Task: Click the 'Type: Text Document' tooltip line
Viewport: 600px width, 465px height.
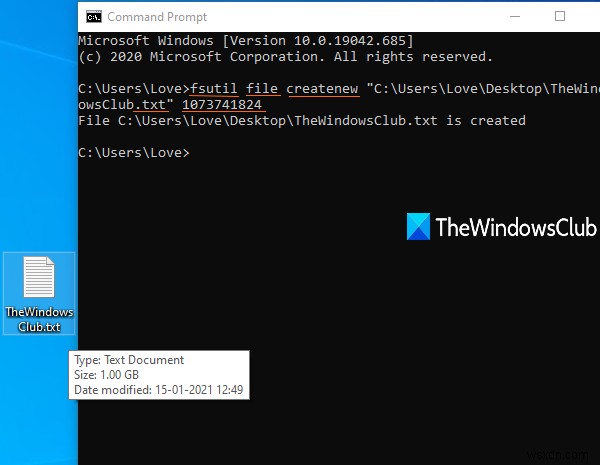Action: point(129,360)
